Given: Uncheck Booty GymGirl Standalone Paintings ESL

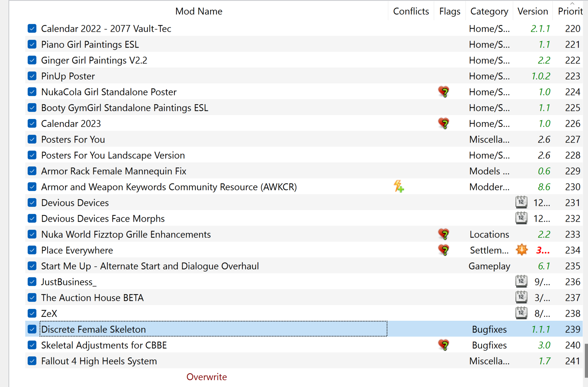Looking at the screenshot, I should coord(32,107).
